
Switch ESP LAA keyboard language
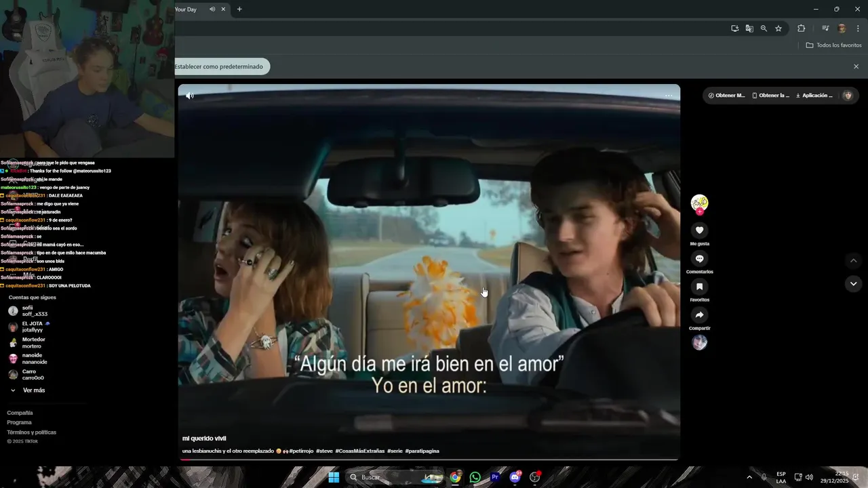tap(781, 477)
